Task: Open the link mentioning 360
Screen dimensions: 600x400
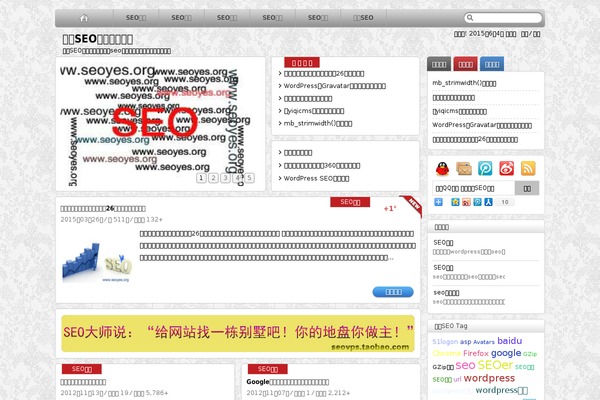Action: click(322, 166)
